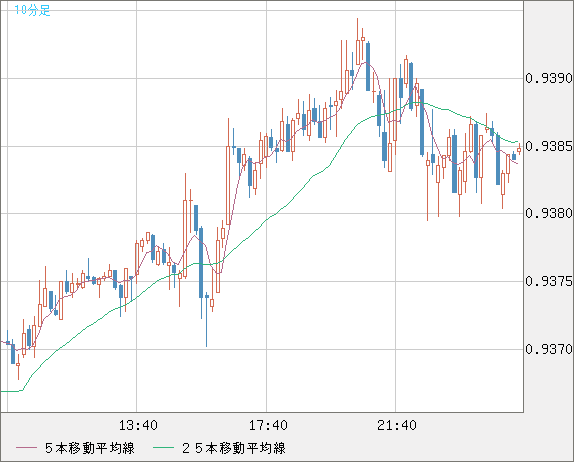Click the 0.9380 price axis label
Viewport: 574px width, 462px height.
(548, 213)
